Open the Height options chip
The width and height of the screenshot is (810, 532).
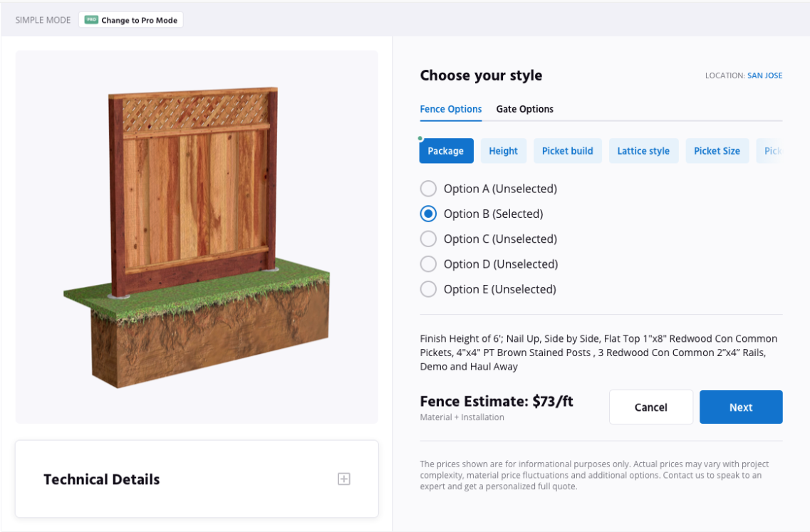(504, 151)
